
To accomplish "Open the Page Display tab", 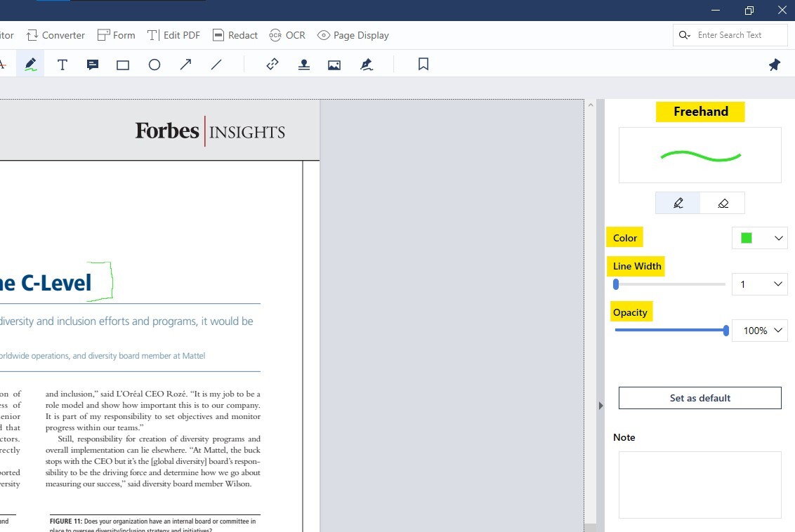I will pos(353,35).
